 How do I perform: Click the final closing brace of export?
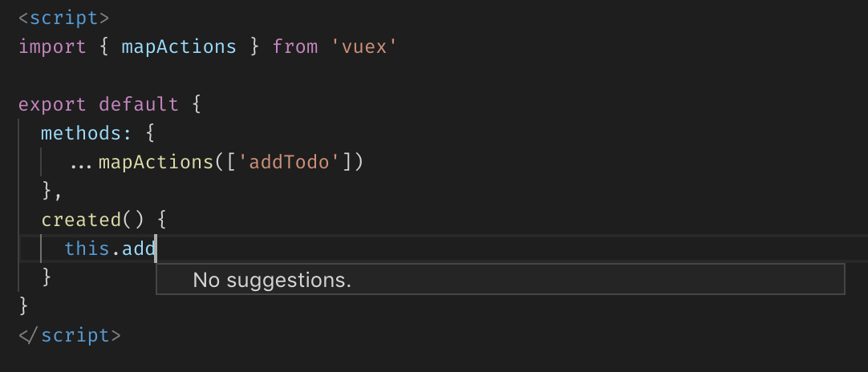click(x=23, y=305)
